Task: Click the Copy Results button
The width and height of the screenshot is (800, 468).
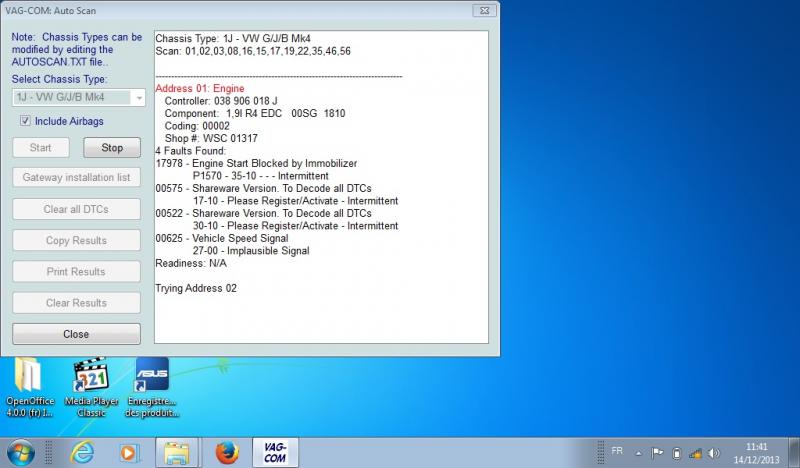Action: (x=77, y=240)
